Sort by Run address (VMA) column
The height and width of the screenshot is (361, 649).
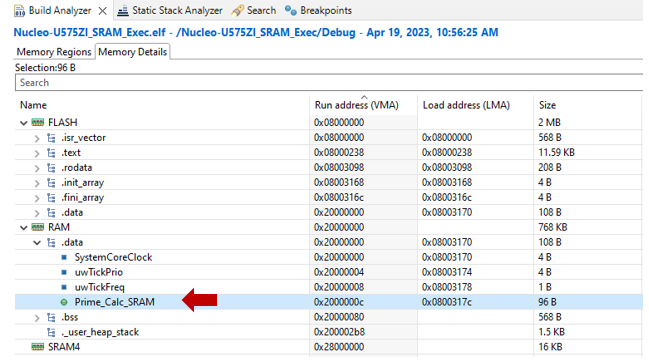click(356, 105)
